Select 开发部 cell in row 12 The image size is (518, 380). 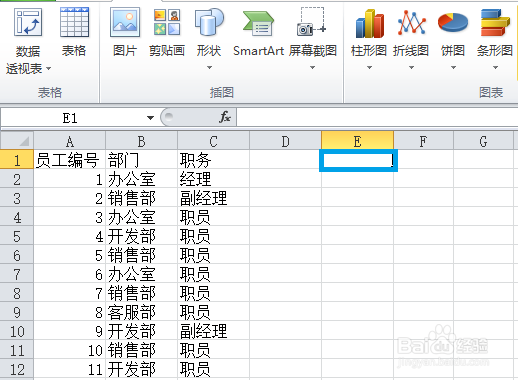click(x=142, y=369)
